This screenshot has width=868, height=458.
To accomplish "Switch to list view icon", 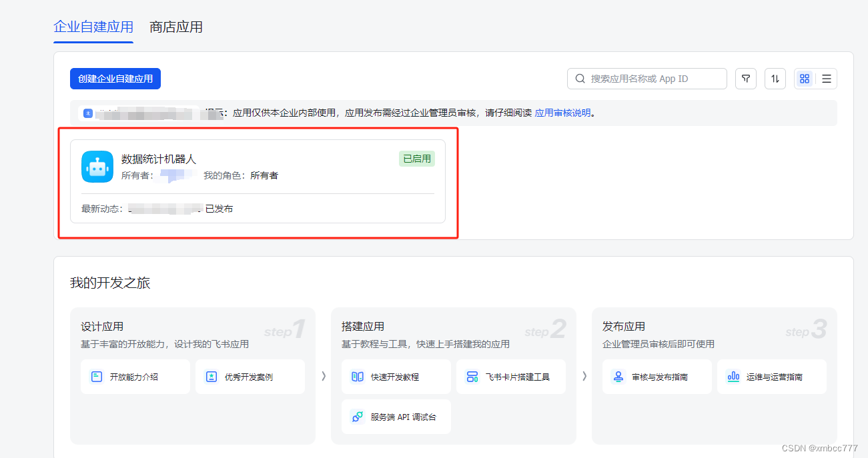I will [825, 78].
